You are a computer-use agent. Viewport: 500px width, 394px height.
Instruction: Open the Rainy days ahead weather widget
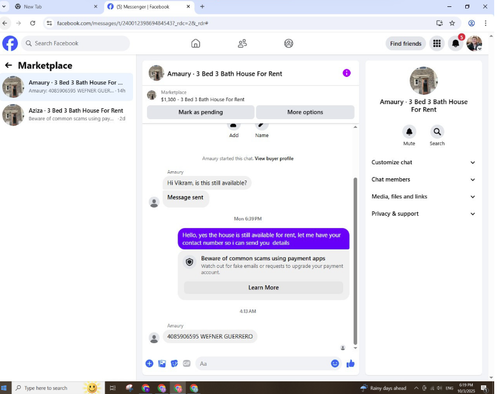click(x=383, y=388)
